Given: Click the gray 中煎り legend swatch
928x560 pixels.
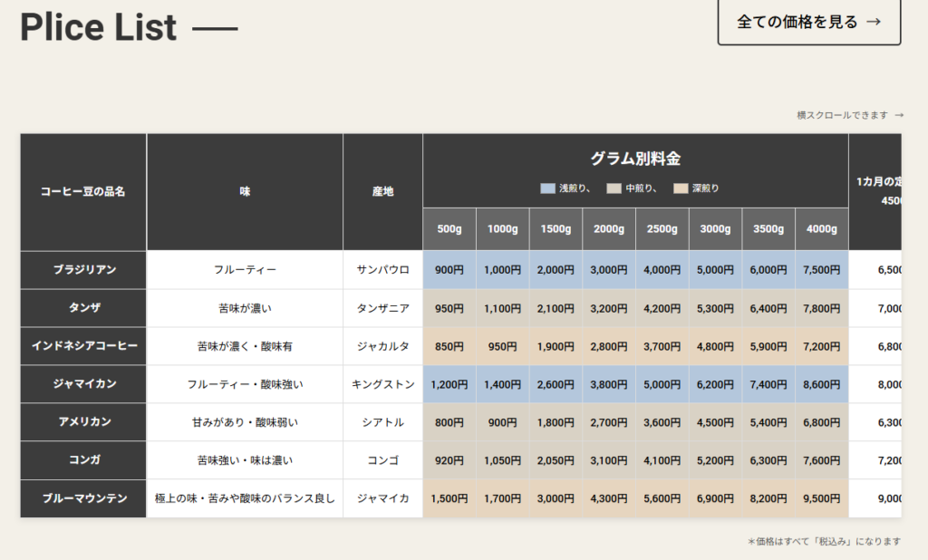Looking at the screenshot, I should (614, 188).
